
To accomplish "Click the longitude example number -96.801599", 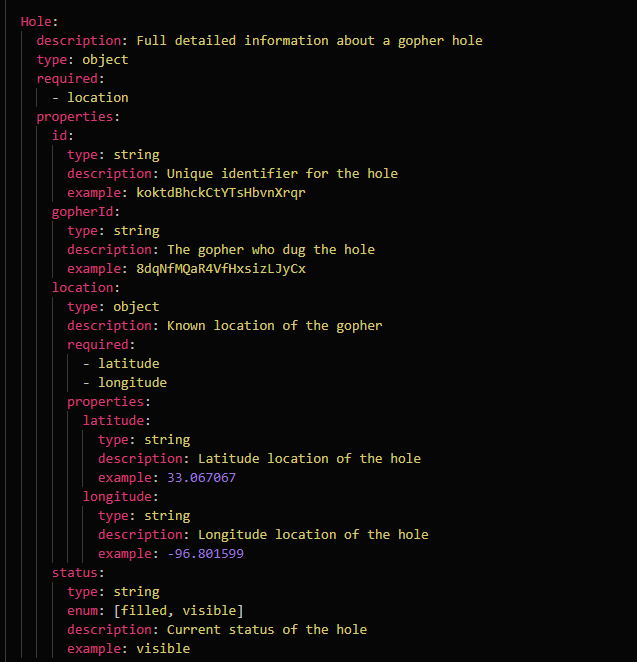I will (205, 553).
